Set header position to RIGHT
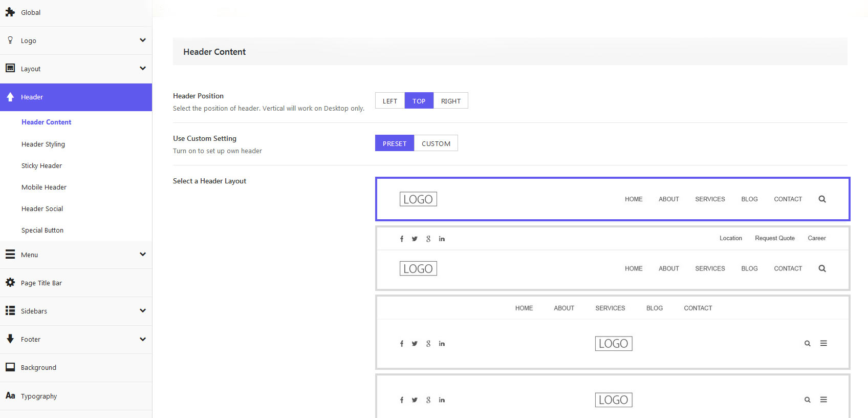Viewport: 868px width, 418px height. pyautogui.click(x=450, y=101)
